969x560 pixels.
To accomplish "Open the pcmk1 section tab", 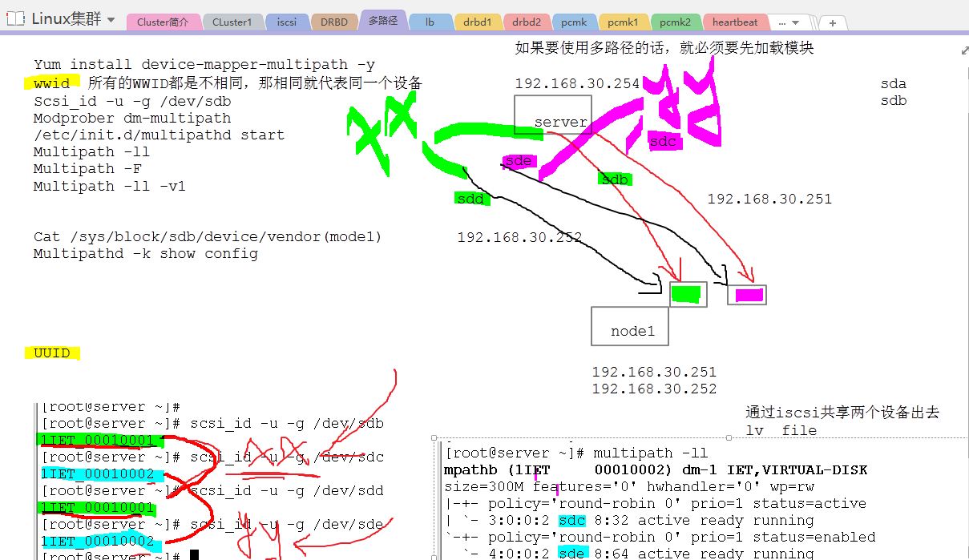I will [x=623, y=22].
